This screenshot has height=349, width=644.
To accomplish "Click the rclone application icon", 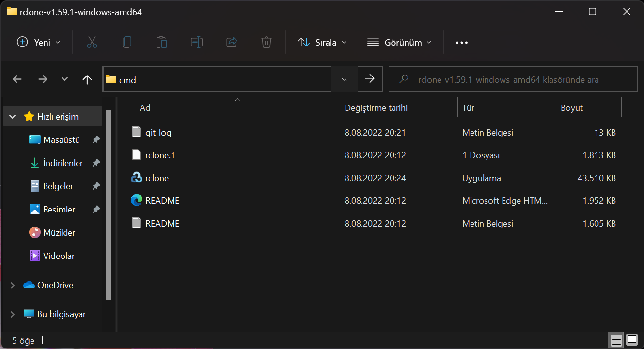I will tap(136, 178).
